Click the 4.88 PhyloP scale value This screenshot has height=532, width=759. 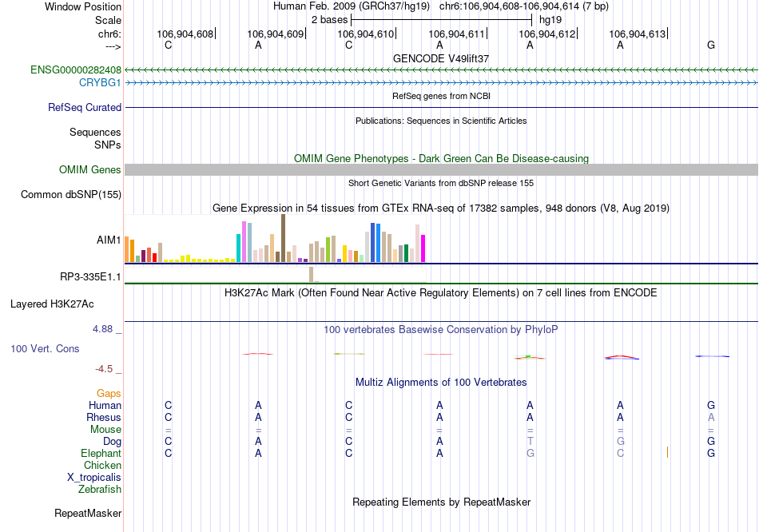pyautogui.click(x=102, y=329)
